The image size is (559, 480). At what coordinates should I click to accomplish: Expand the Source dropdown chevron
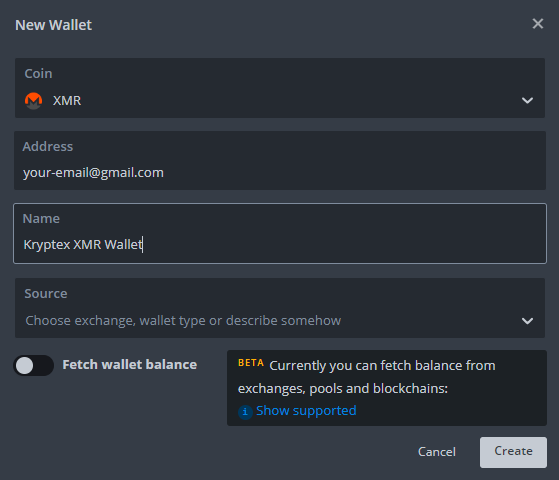coord(527,321)
